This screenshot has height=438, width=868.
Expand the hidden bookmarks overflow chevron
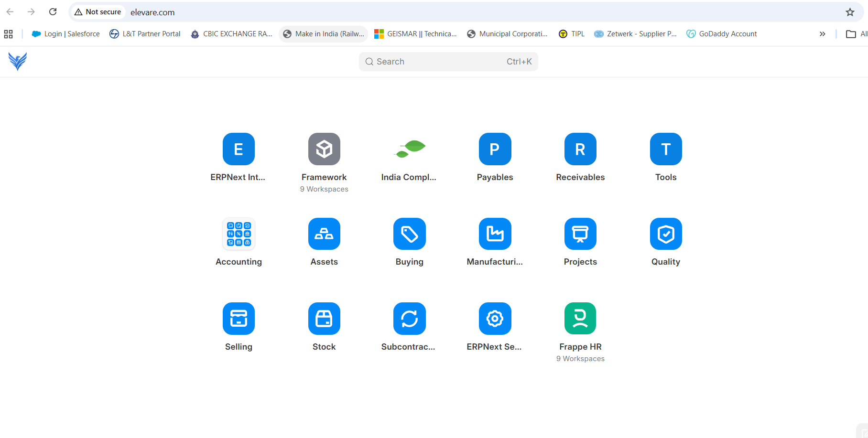coord(822,34)
